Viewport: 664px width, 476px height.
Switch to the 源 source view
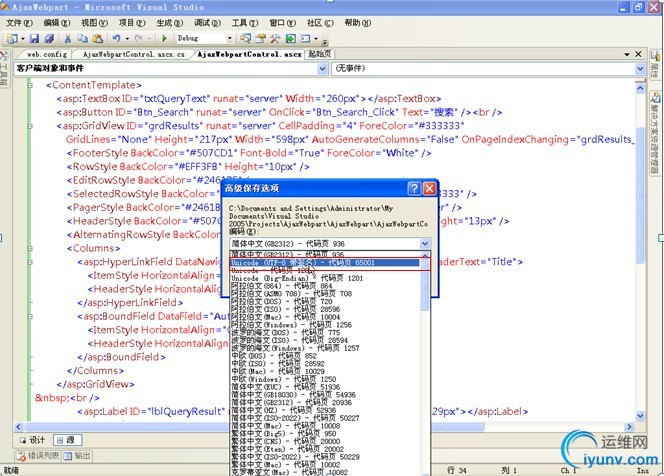tap(67, 440)
